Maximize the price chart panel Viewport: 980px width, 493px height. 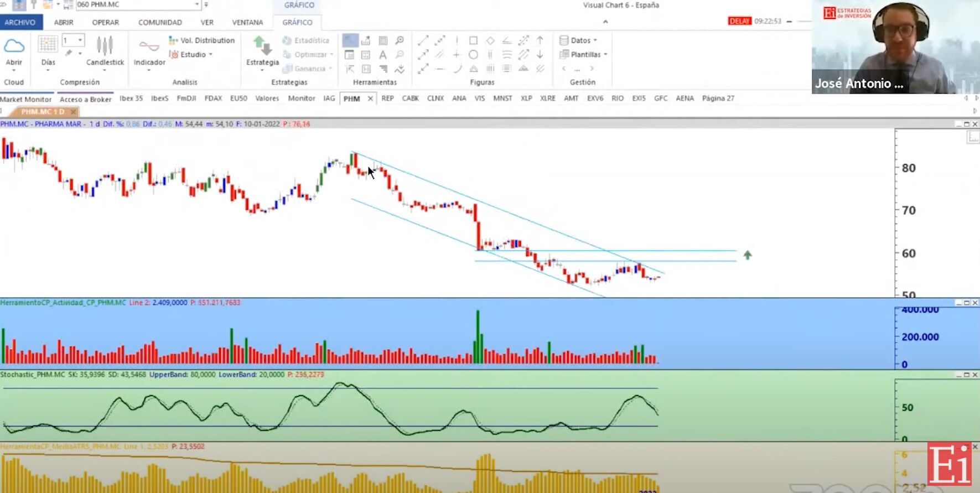[967, 124]
